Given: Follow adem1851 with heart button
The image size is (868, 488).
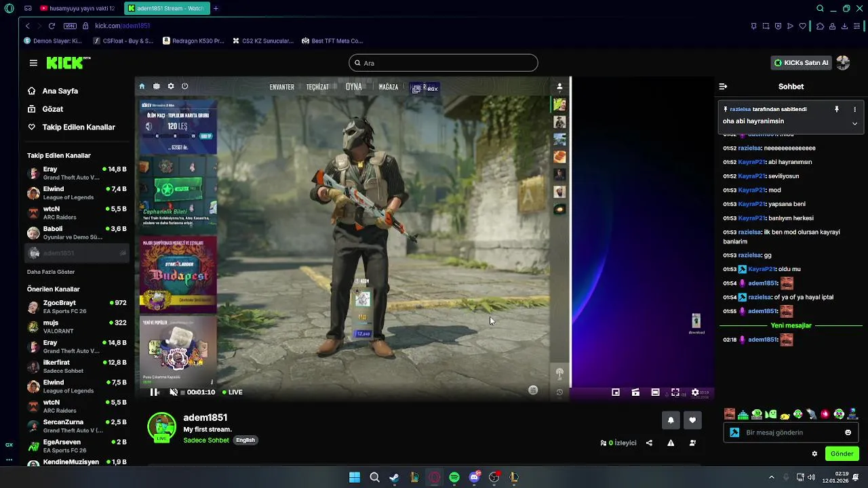Looking at the screenshot, I should point(692,420).
